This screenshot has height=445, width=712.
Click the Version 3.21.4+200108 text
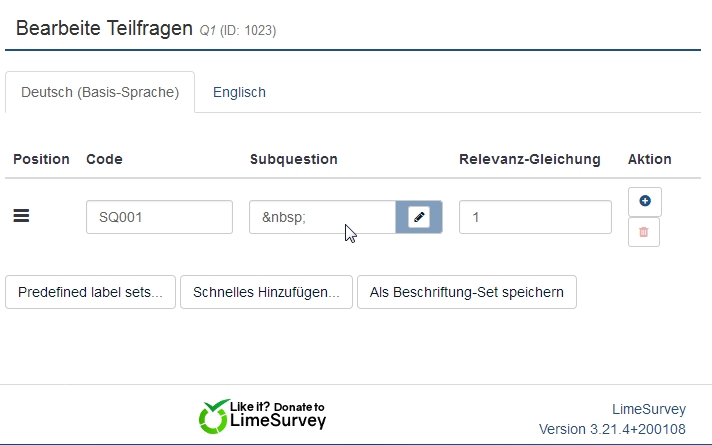click(612, 429)
